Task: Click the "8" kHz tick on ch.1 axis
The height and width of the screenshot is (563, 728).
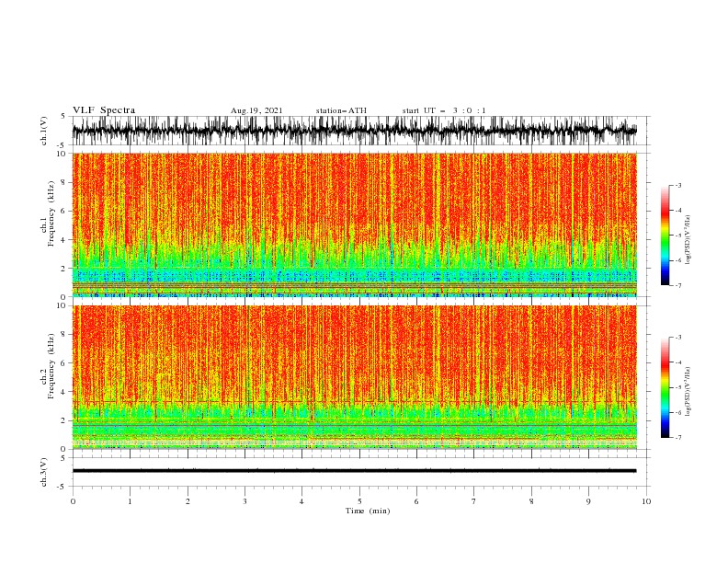Action: tap(65, 182)
